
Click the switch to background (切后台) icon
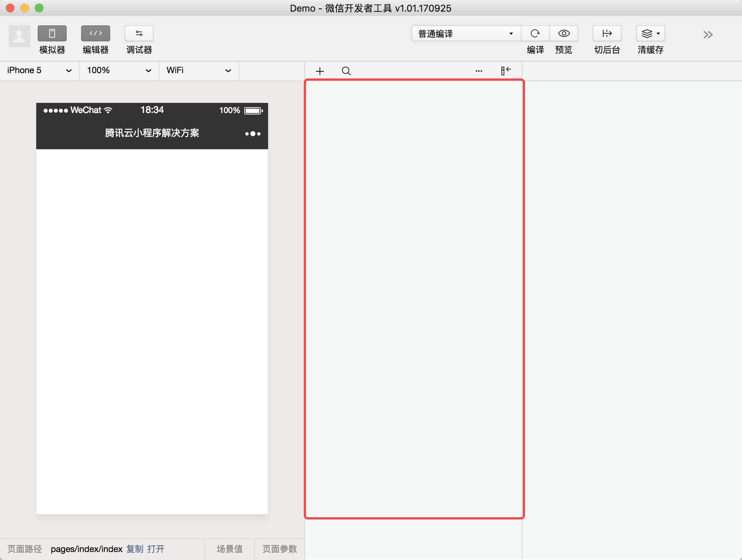pyautogui.click(x=607, y=34)
